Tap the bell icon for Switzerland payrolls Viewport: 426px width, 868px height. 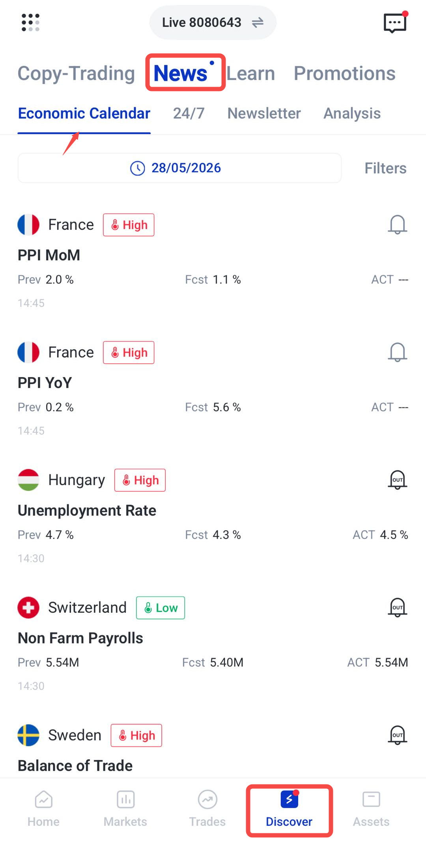tap(397, 608)
